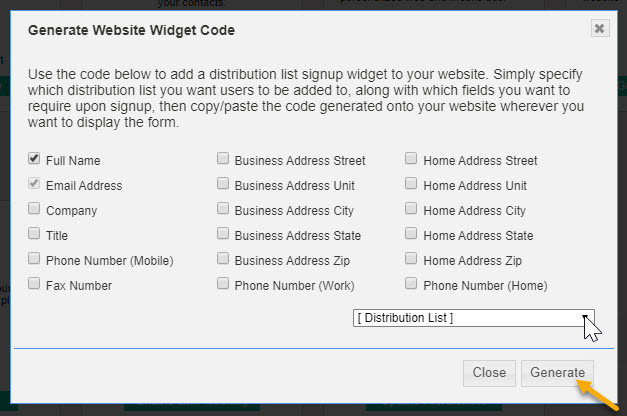Check Home Address Street option

pos(411,158)
